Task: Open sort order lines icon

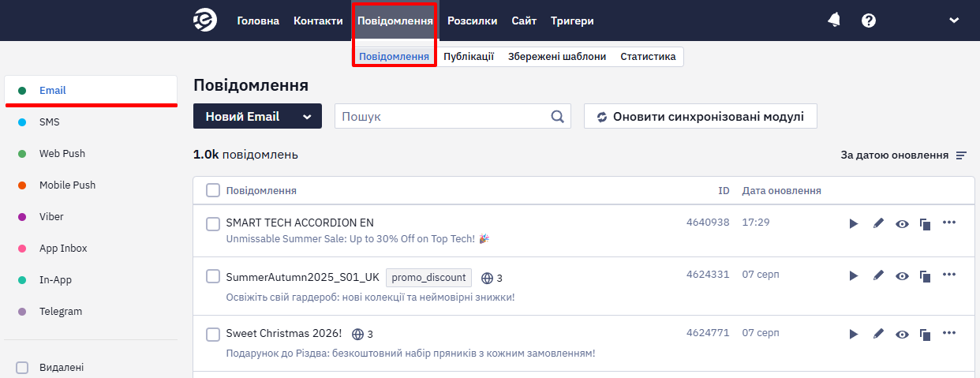Action: point(961,155)
